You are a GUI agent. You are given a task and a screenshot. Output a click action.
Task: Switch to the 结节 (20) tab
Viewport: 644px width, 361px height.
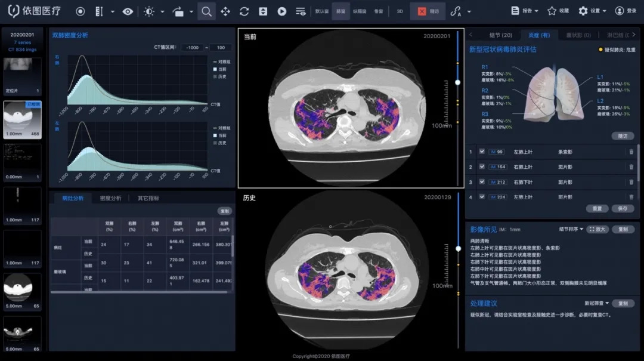pos(500,35)
